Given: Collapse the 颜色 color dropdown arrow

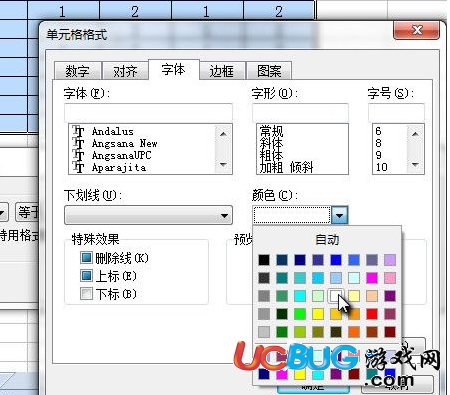Looking at the screenshot, I should 340,215.
